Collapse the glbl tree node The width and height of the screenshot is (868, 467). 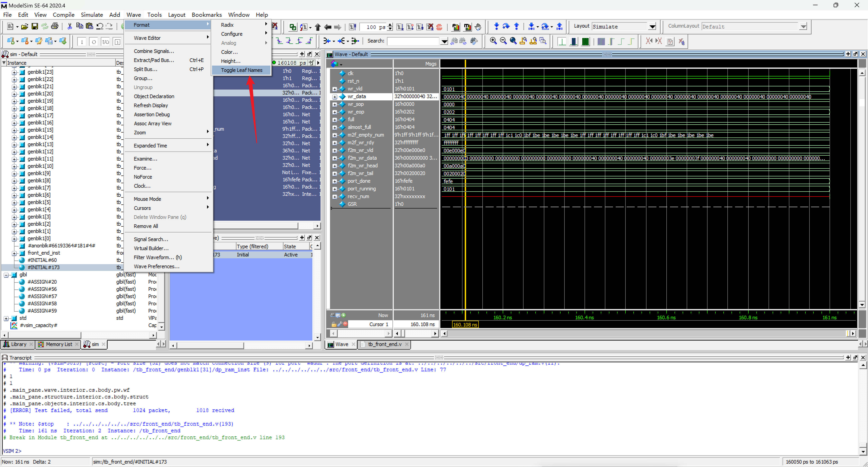tap(6, 275)
